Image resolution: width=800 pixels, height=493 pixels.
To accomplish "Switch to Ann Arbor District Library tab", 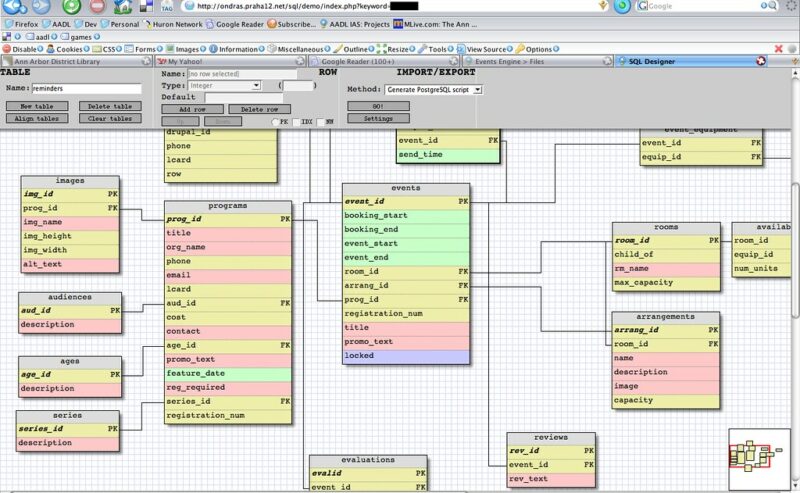I will pyautogui.click(x=77, y=61).
